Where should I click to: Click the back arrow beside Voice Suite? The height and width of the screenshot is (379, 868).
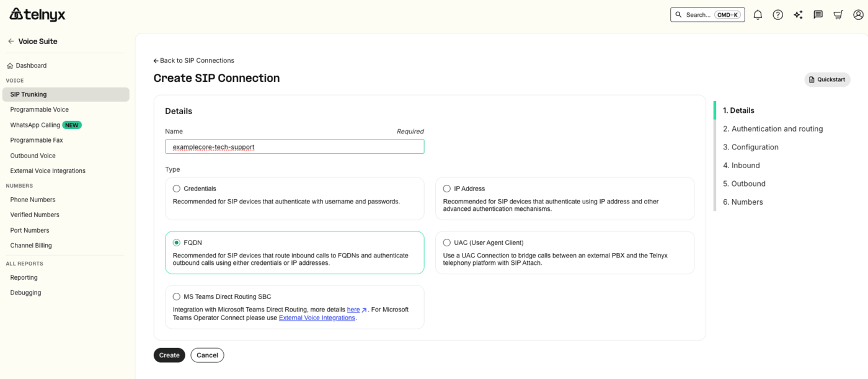pos(11,42)
